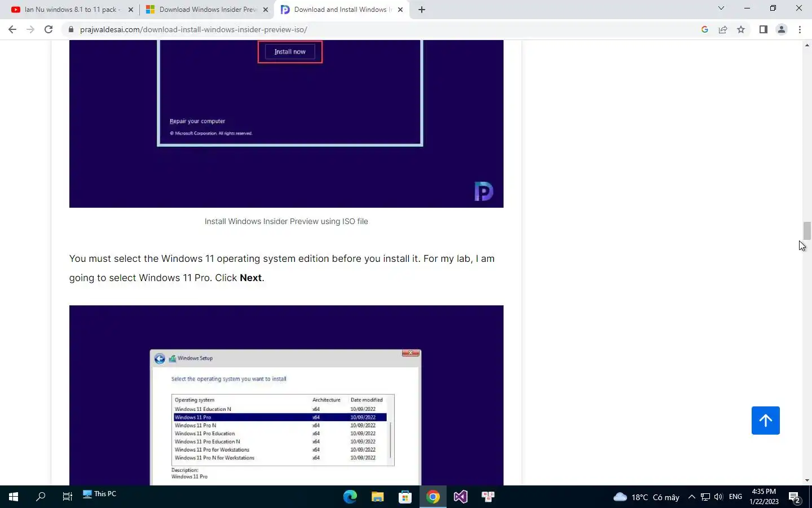Screen dimensions: 812x508
Task: Switch to Chrome on taskbar
Action: tap(433, 497)
